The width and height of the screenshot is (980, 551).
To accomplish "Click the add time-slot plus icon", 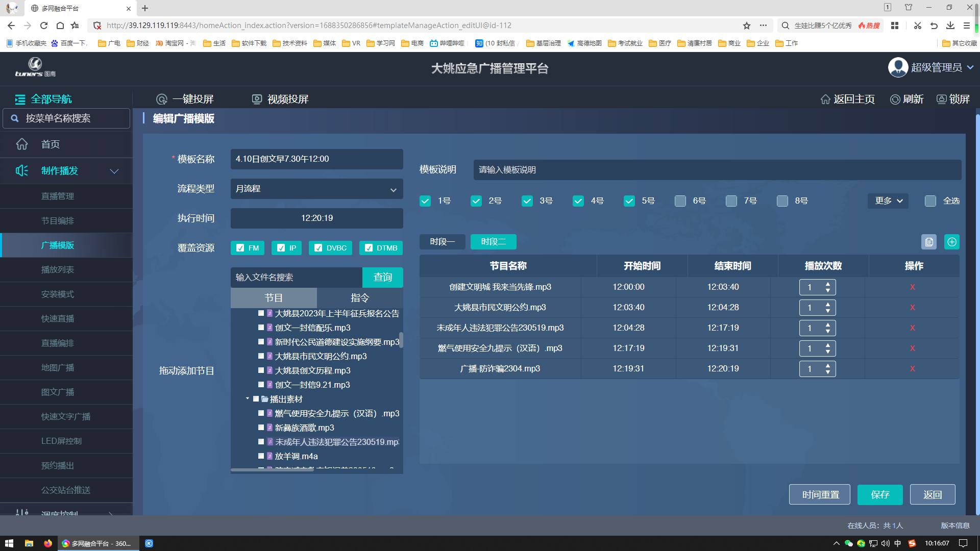I will 951,242.
